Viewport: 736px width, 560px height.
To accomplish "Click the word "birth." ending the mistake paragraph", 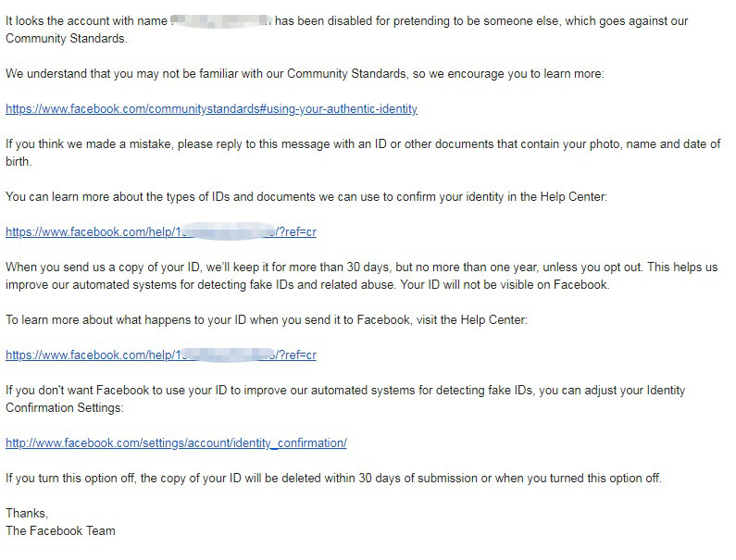I will pos(19,162).
